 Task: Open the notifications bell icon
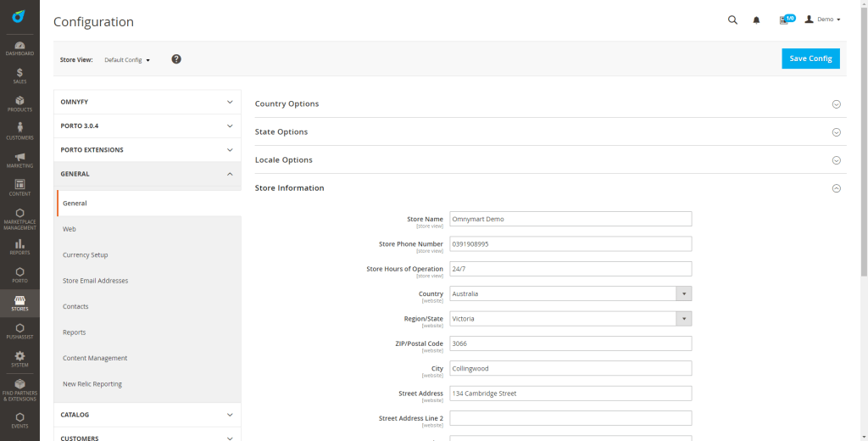(757, 20)
